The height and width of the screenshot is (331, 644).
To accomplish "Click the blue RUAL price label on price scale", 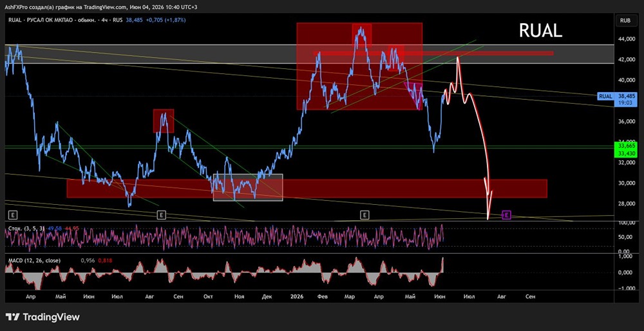I will 606,96.
